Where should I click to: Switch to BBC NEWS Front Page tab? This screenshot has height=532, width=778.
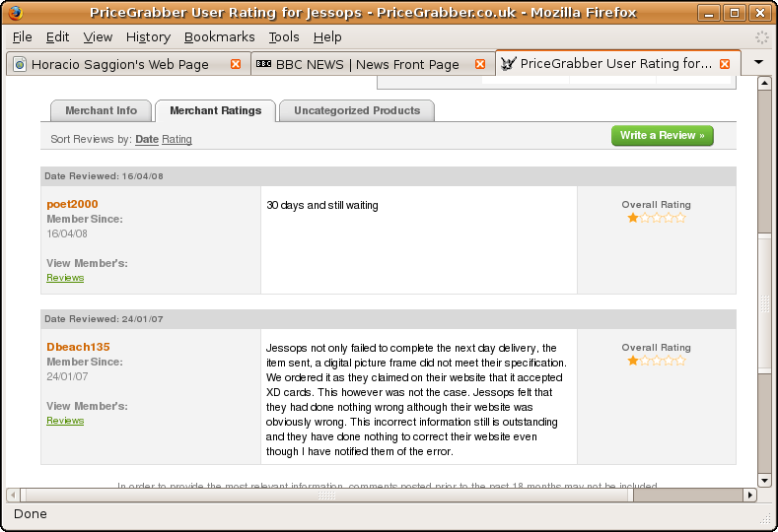pyautogui.click(x=372, y=64)
